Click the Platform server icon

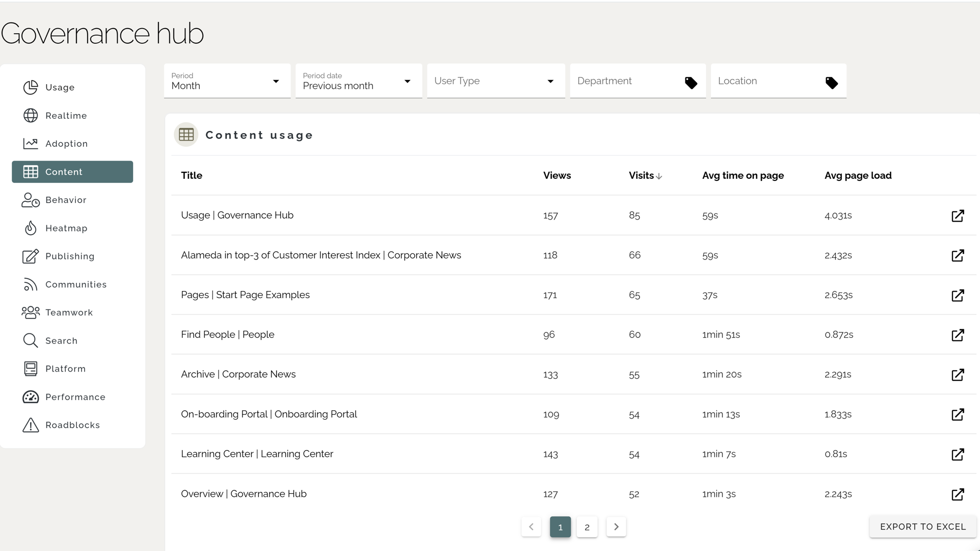tap(31, 369)
